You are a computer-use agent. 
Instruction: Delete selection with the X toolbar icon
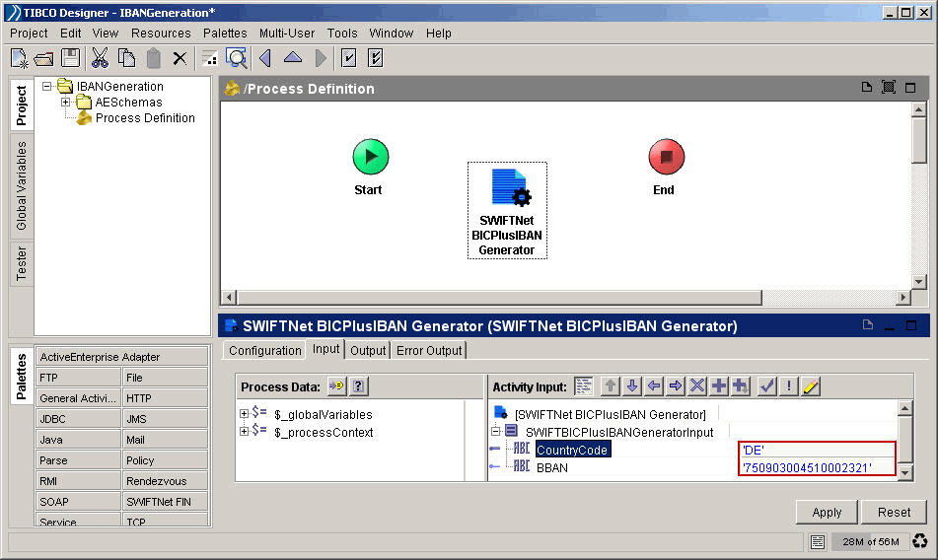[180, 58]
